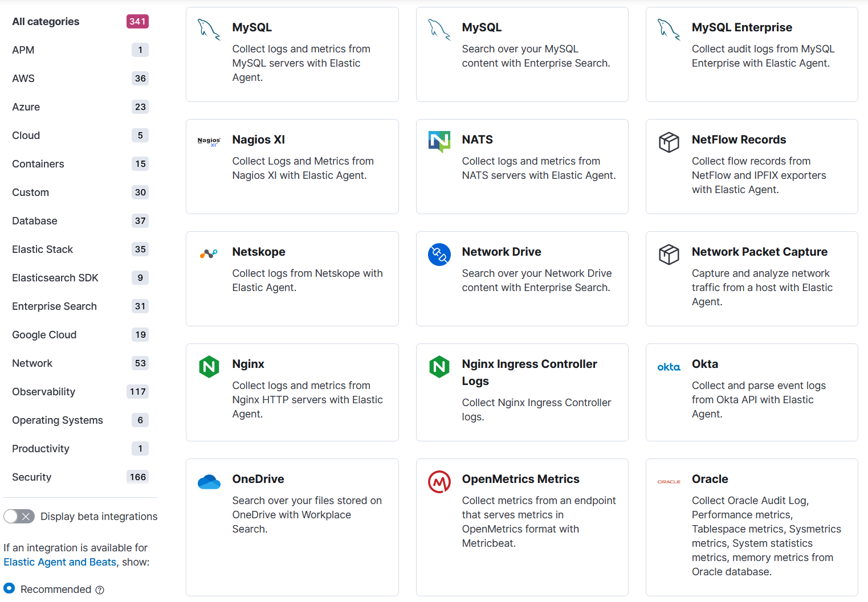The image size is (868, 602).
Task: Click the 166 count beside Security
Action: [x=138, y=477]
